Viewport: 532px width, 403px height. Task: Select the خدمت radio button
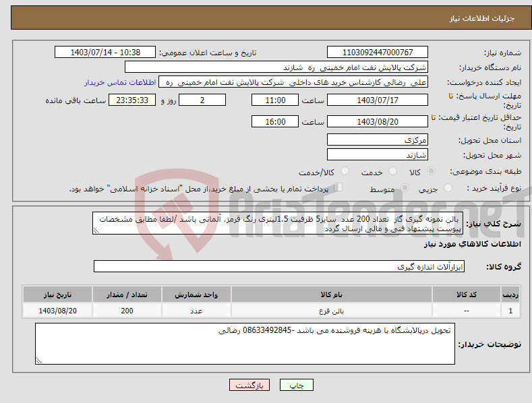[x=392, y=171]
